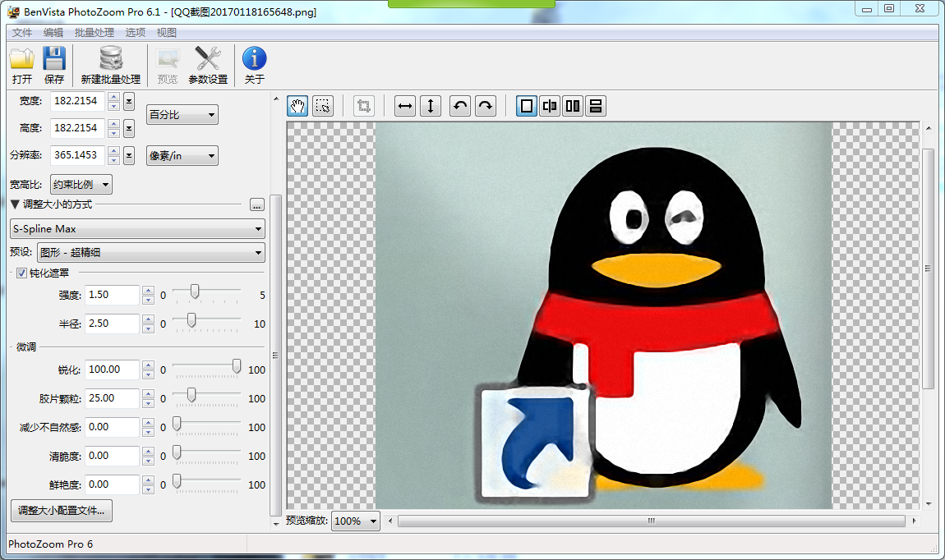Open the 百分比 unit dropdown

click(x=182, y=114)
